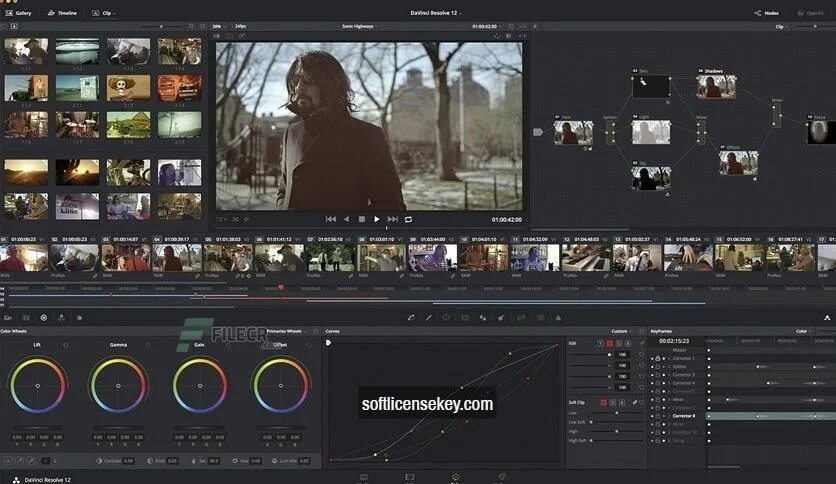Open the Sonic Highways timeline dropdown
Screen dimensions: 836x484
[359, 26]
